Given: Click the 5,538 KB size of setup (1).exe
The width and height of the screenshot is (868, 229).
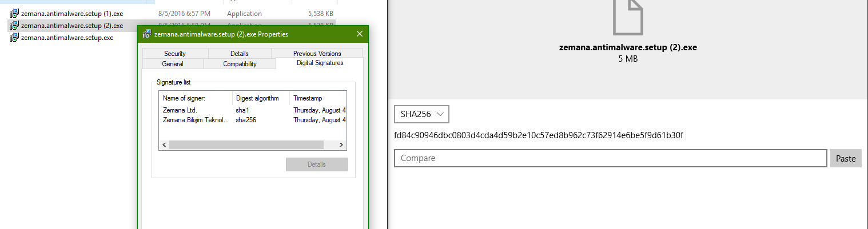Looking at the screenshot, I should click(320, 13).
